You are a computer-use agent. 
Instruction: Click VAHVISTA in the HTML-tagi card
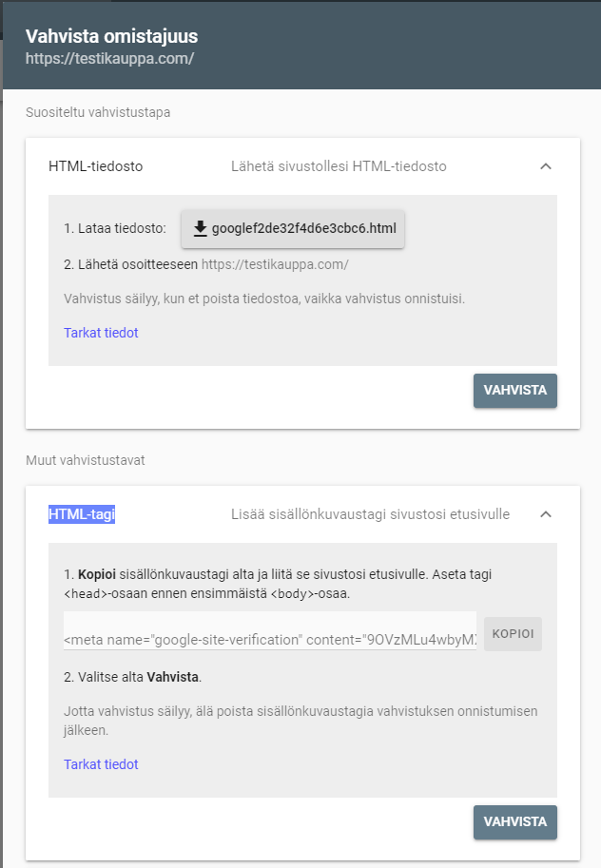(515, 822)
